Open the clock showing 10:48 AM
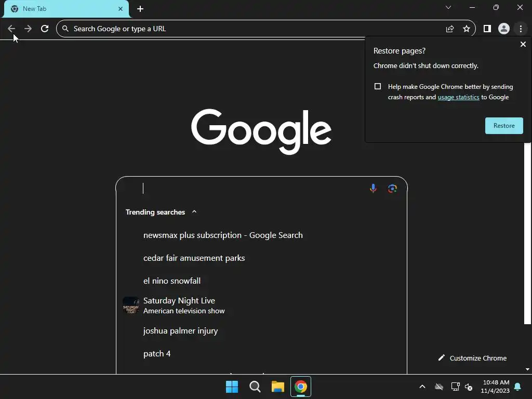This screenshot has height=399, width=532. (495, 387)
